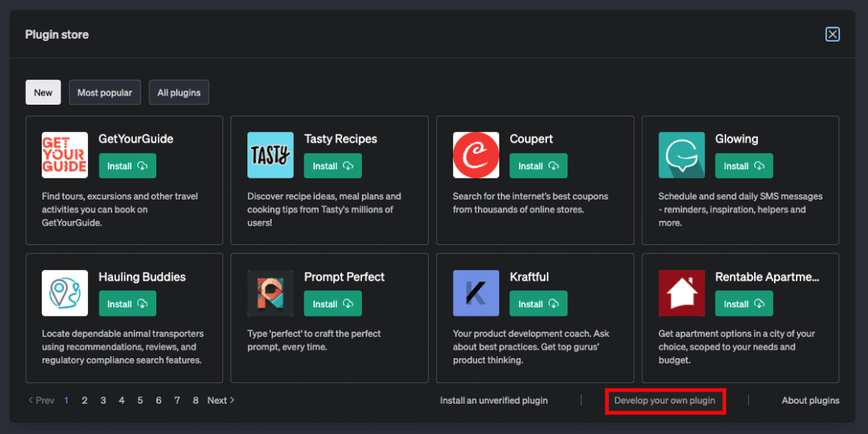Click the Glowing plugin logo
Image resolution: width=868 pixels, height=434 pixels.
pyautogui.click(x=681, y=155)
